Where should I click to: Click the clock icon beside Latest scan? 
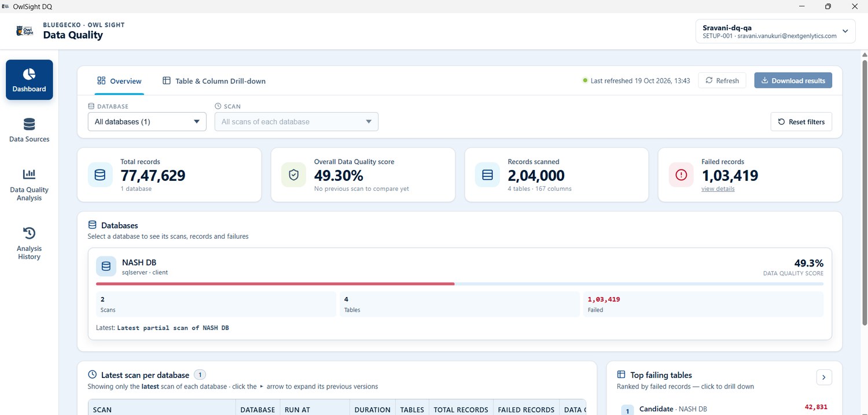(92, 375)
